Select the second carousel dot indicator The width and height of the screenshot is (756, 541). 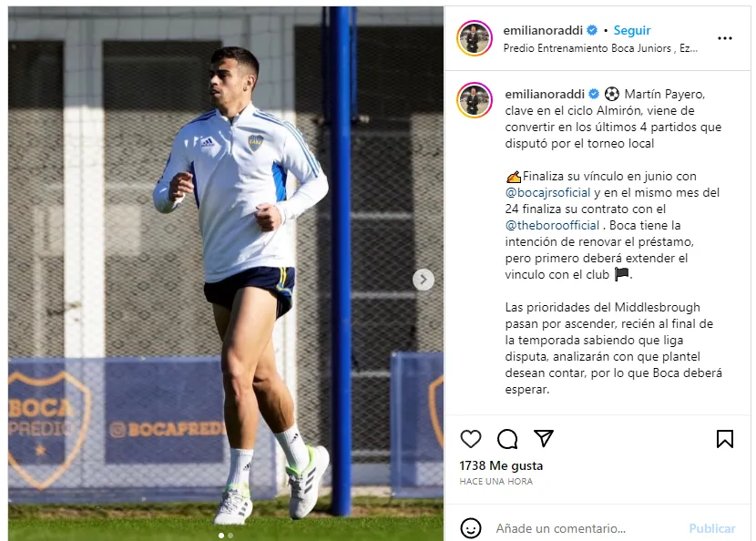pyautogui.click(x=230, y=536)
